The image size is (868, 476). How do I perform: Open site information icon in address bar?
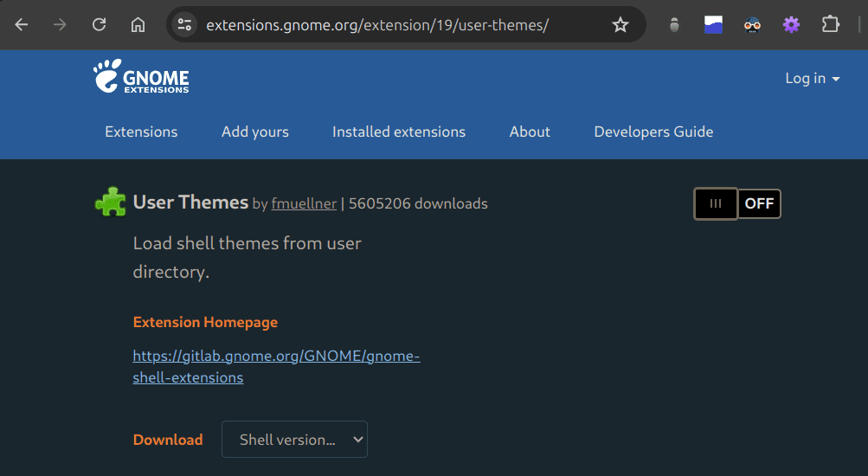184,25
